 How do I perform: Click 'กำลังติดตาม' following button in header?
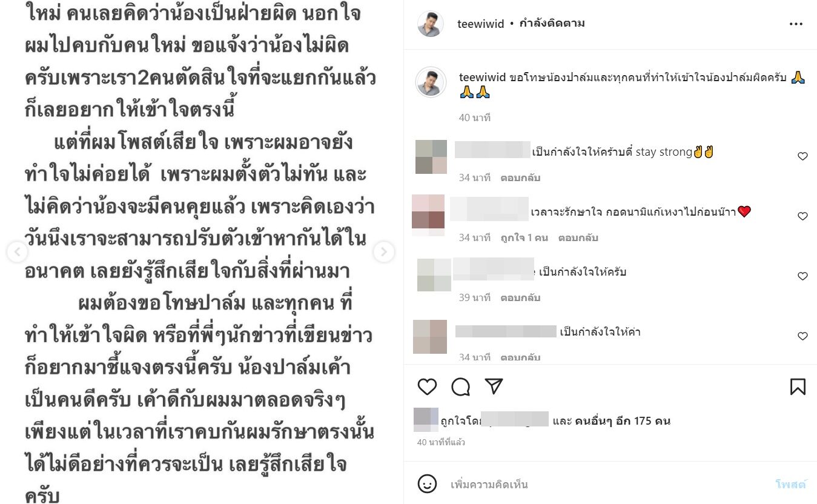[552, 24]
